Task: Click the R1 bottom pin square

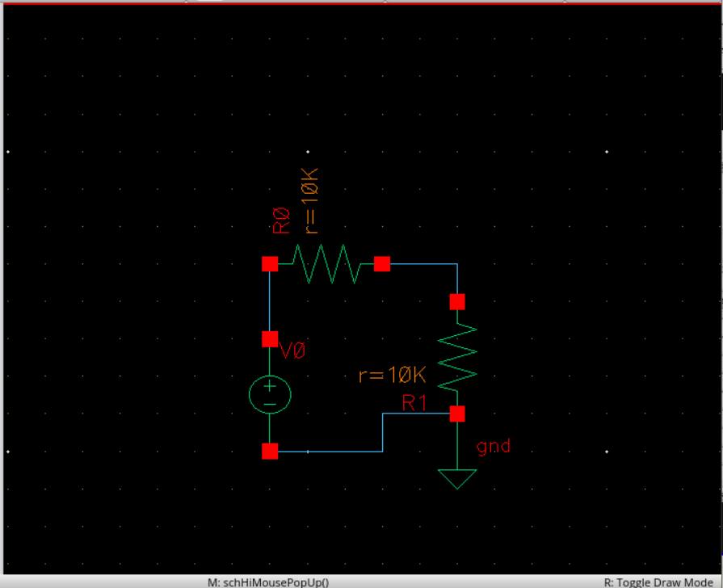Action: (457, 414)
